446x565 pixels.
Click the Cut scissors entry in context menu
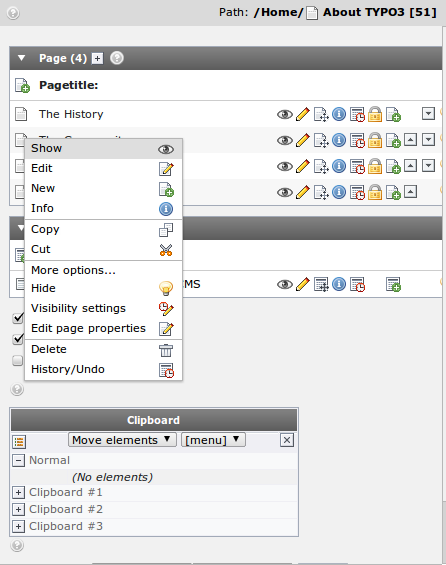coord(103,249)
